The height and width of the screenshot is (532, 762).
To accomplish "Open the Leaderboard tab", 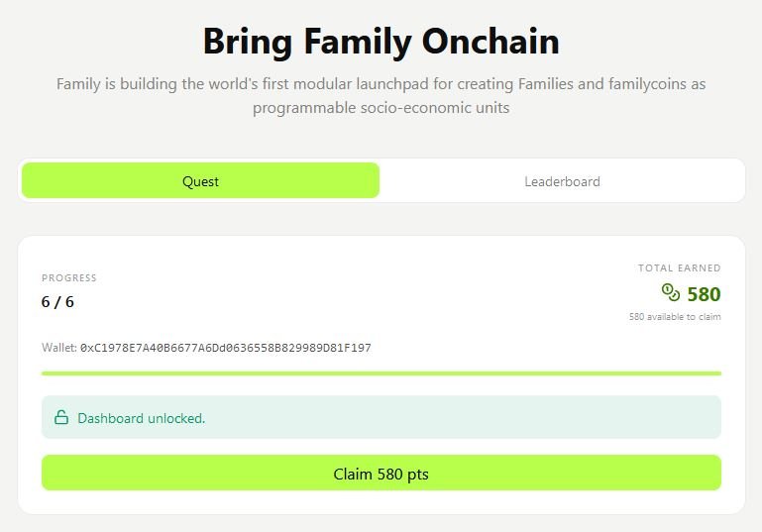I will point(562,180).
